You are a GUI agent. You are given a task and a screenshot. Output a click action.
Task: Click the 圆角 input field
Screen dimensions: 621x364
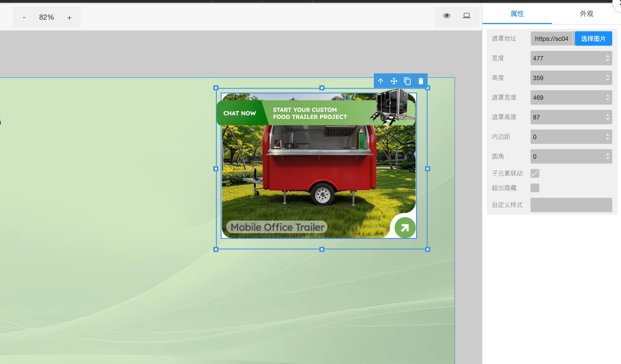(x=571, y=156)
